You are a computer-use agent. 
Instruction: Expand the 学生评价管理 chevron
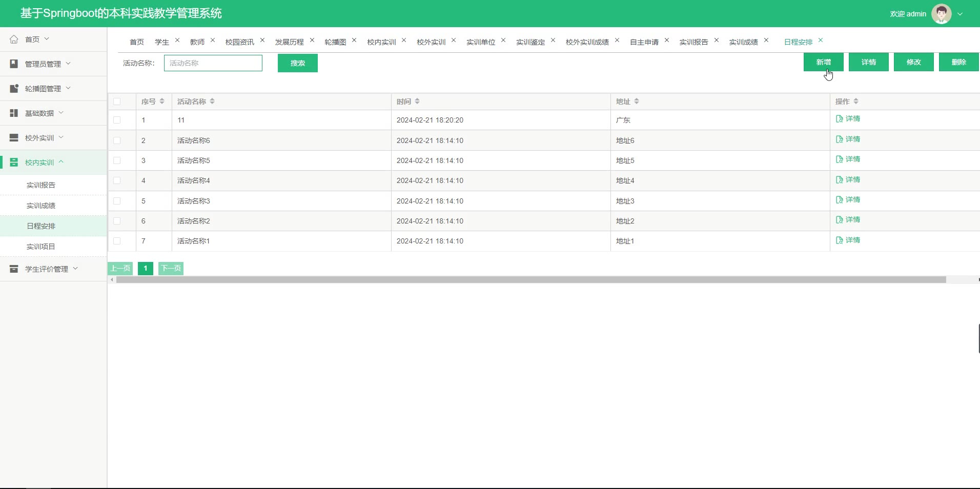[75, 268]
